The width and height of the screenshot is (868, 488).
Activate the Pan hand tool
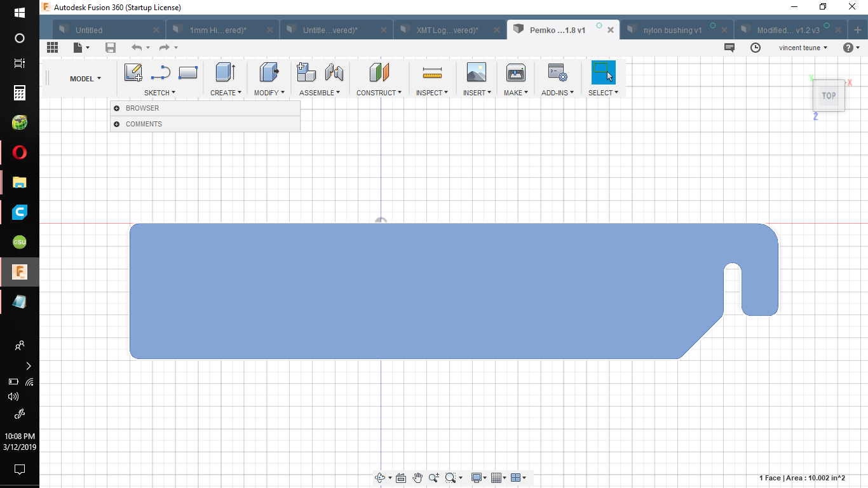coord(417,478)
